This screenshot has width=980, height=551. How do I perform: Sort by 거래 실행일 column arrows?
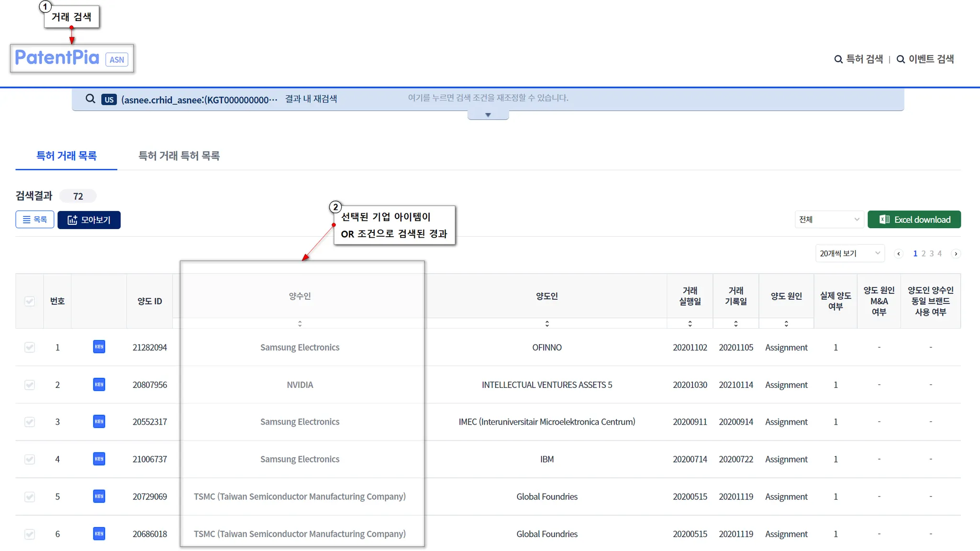click(690, 324)
